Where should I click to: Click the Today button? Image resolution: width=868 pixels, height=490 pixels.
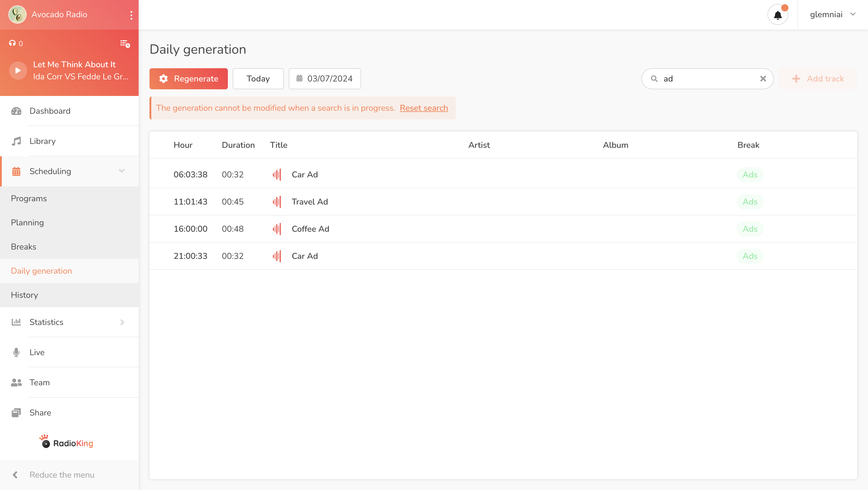tap(258, 78)
